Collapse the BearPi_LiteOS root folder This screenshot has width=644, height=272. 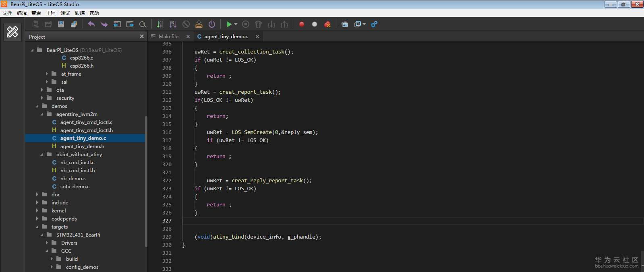(x=32, y=50)
